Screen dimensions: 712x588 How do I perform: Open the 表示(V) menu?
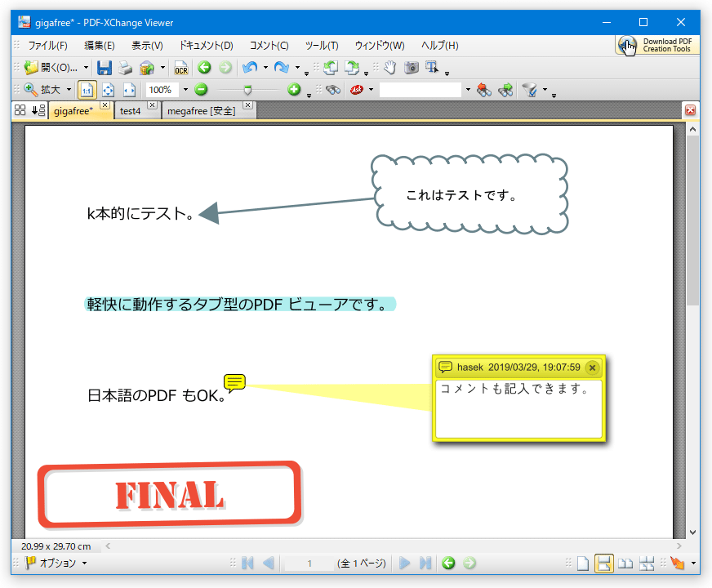(x=147, y=46)
